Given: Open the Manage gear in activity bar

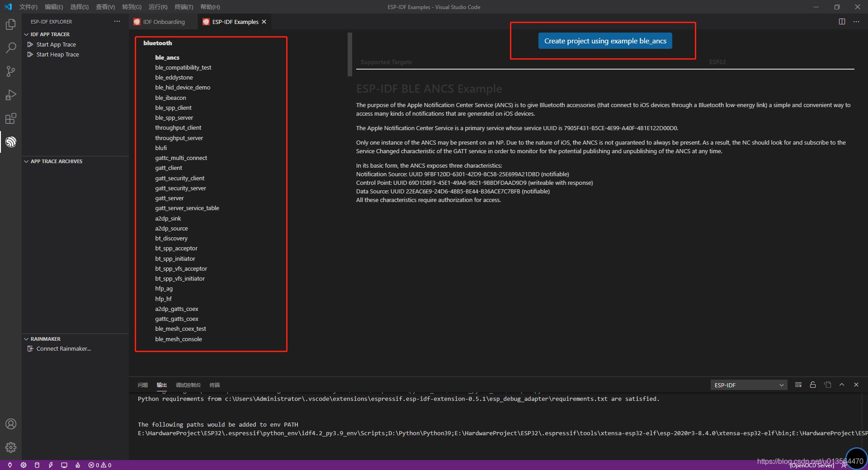Looking at the screenshot, I should 11,447.
